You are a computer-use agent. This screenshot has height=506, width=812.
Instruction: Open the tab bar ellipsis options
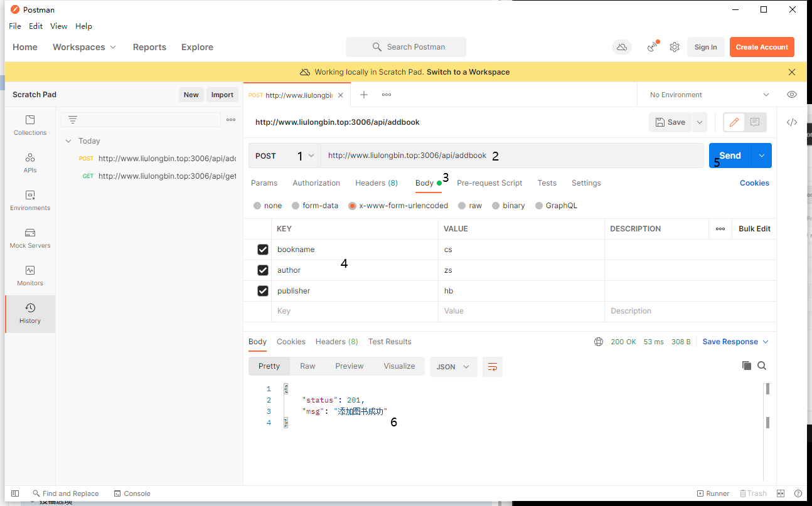(x=387, y=95)
